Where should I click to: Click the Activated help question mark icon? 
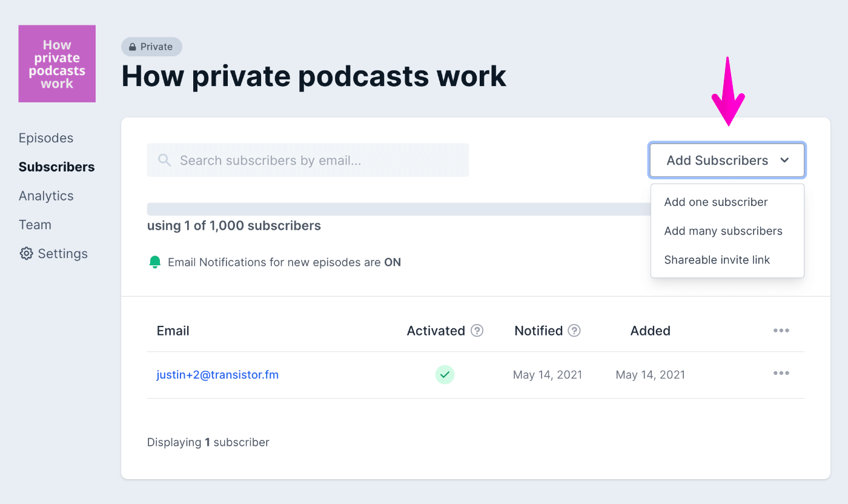coord(477,331)
